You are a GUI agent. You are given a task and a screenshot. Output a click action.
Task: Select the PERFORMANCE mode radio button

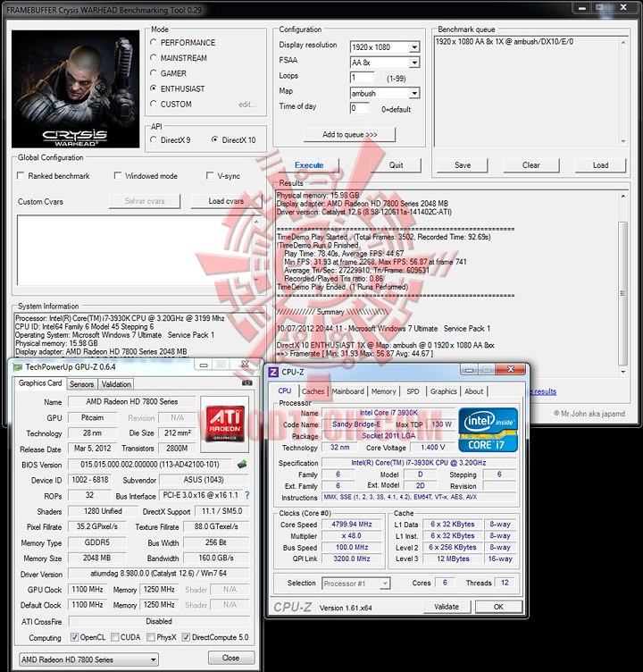pos(154,42)
